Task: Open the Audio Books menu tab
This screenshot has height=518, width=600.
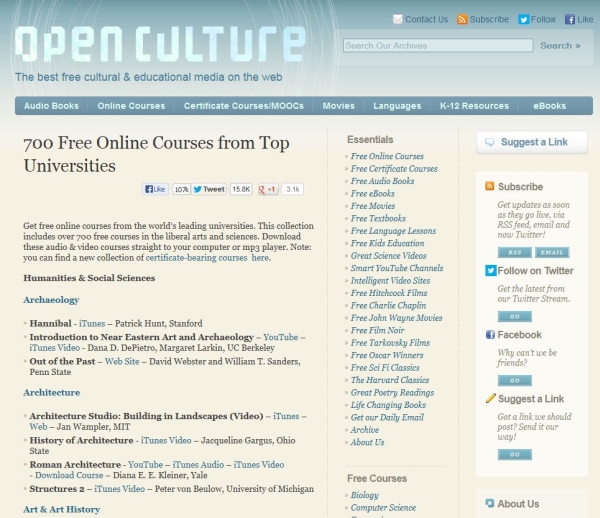Action: (51, 106)
